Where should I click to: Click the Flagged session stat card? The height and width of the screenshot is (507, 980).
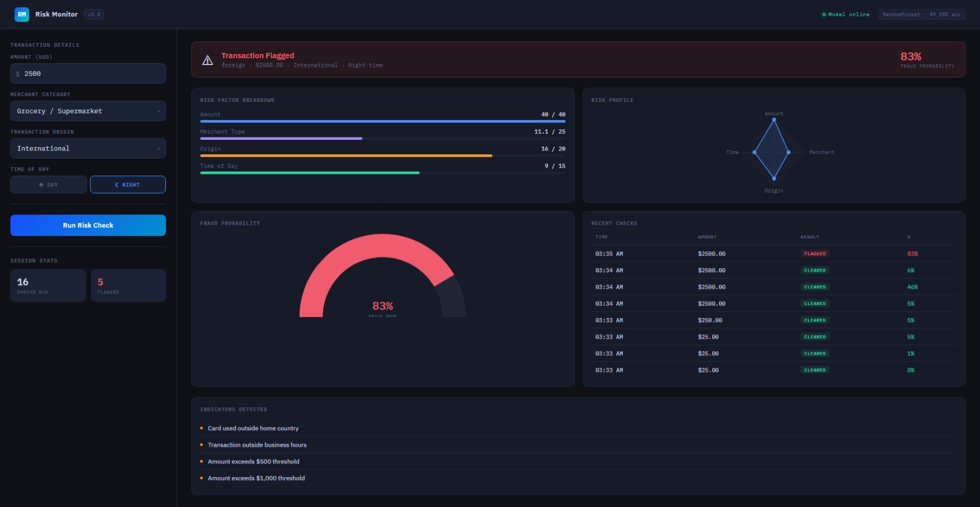[128, 285]
